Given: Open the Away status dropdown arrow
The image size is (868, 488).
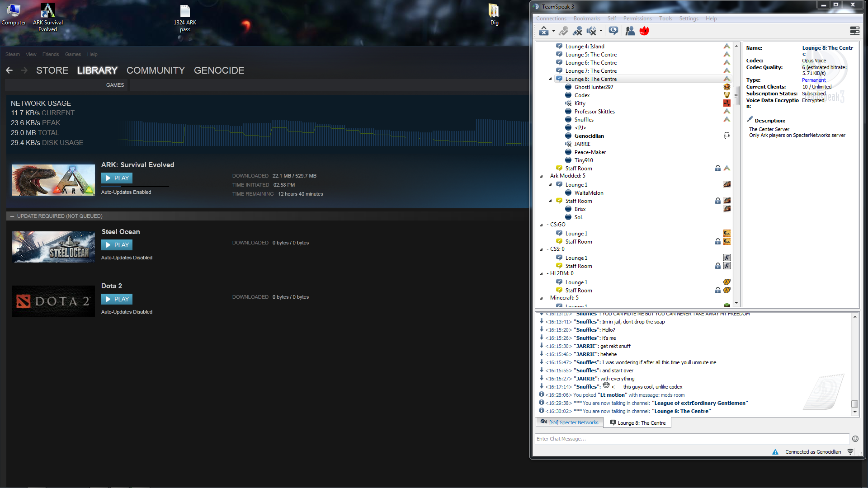Looking at the screenshot, I should (553, 31).
